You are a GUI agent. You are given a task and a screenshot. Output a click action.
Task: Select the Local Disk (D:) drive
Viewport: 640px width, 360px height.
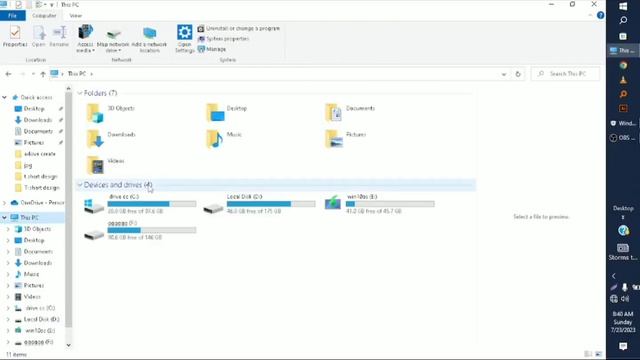pos(260,204)
